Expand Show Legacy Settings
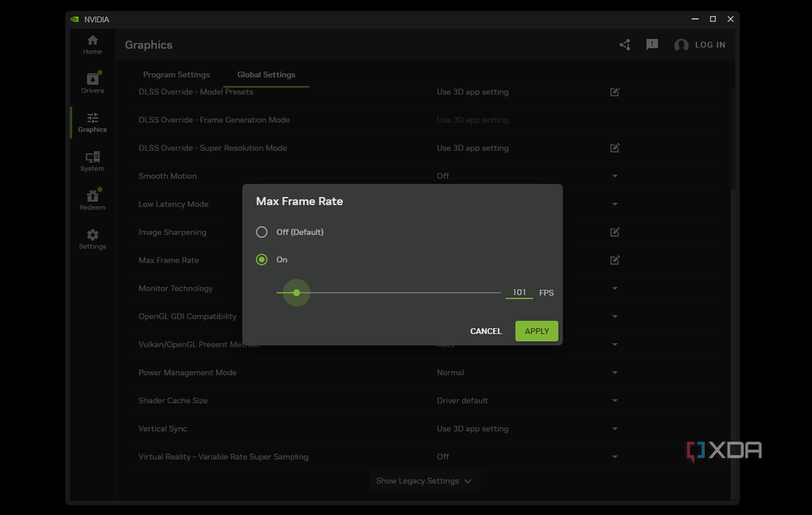Screen dimensions: 812x515 424,481
